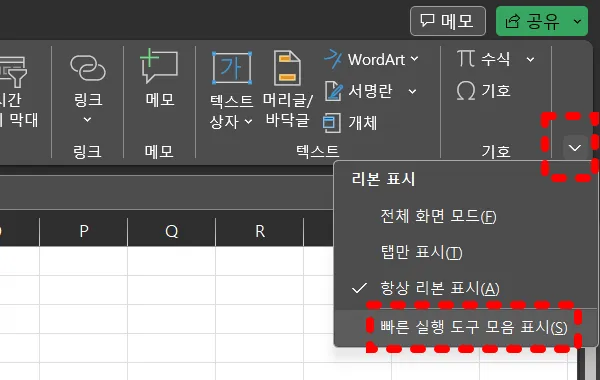Click the 기호 (Symbol) omega icon
This screenshot has width=600, height=380.
coord(466,91)
